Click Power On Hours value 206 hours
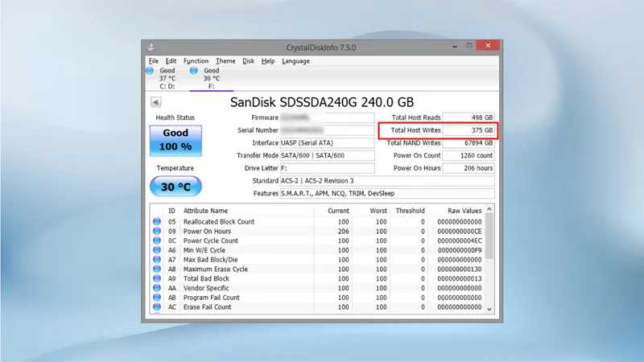Image resolution: width=644 pixels, height=362 pixels. tap(469, 168)
